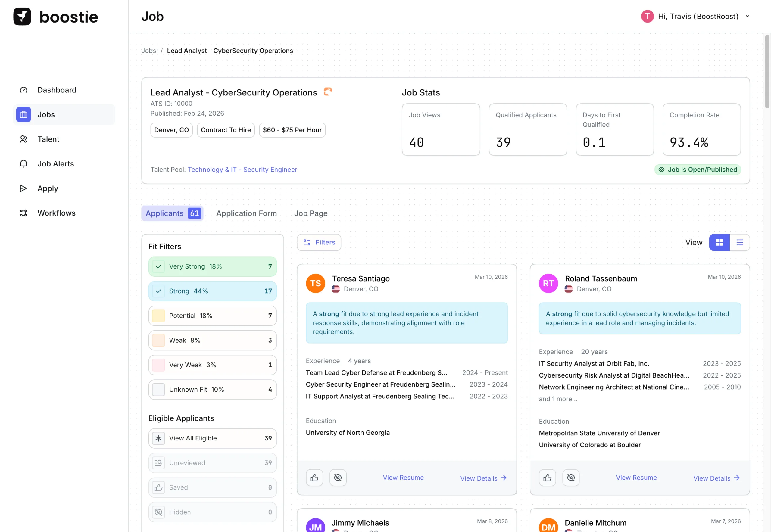
Task: Click the Weak fit color swatch
Action: (158, 340)
